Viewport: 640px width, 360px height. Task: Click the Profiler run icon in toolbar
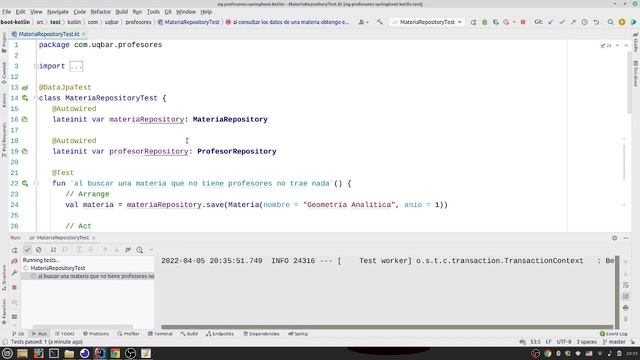507,22
